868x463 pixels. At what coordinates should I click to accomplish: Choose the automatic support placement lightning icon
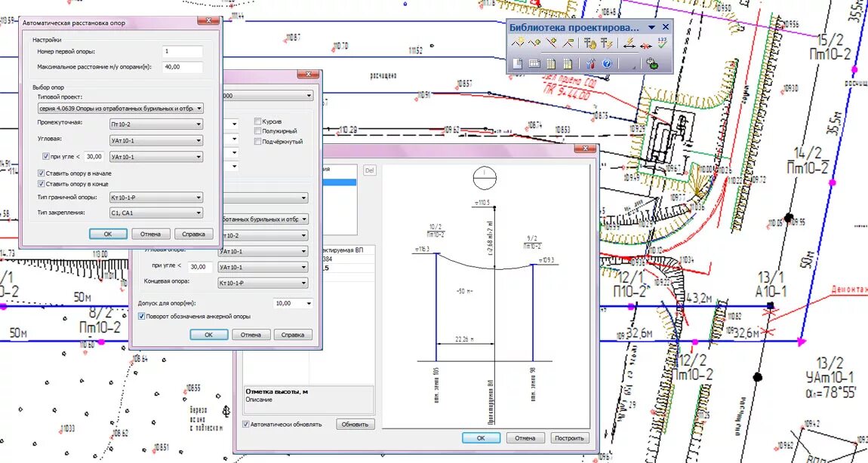(607, 43)
